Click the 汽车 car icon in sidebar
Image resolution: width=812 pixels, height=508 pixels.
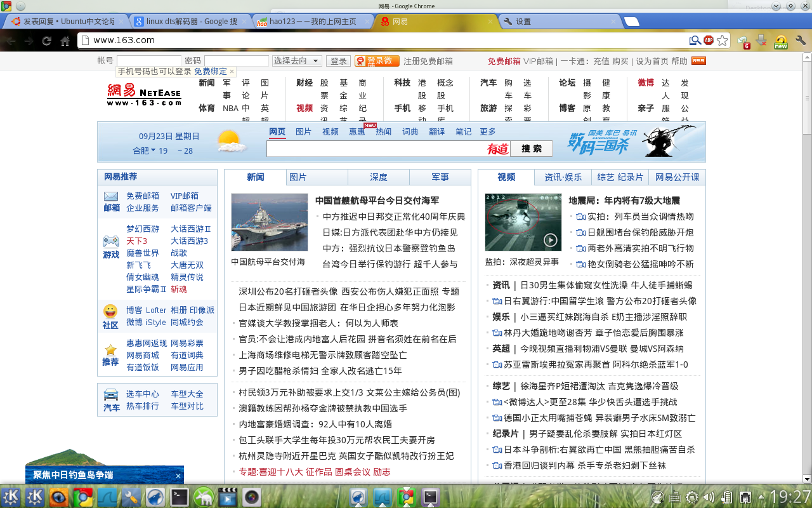coord(111,394)
